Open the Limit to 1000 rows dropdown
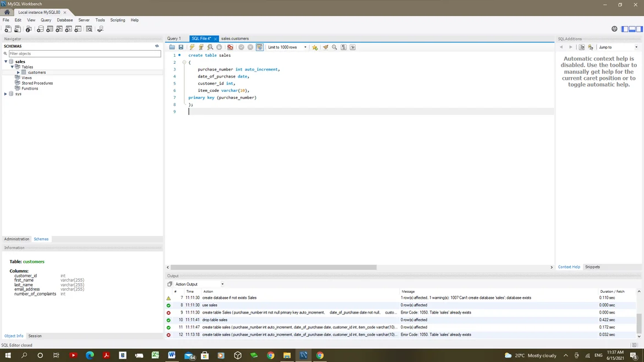Image resolution: width=644 pixels, height=362 pixels. click(x=287, y=47)
